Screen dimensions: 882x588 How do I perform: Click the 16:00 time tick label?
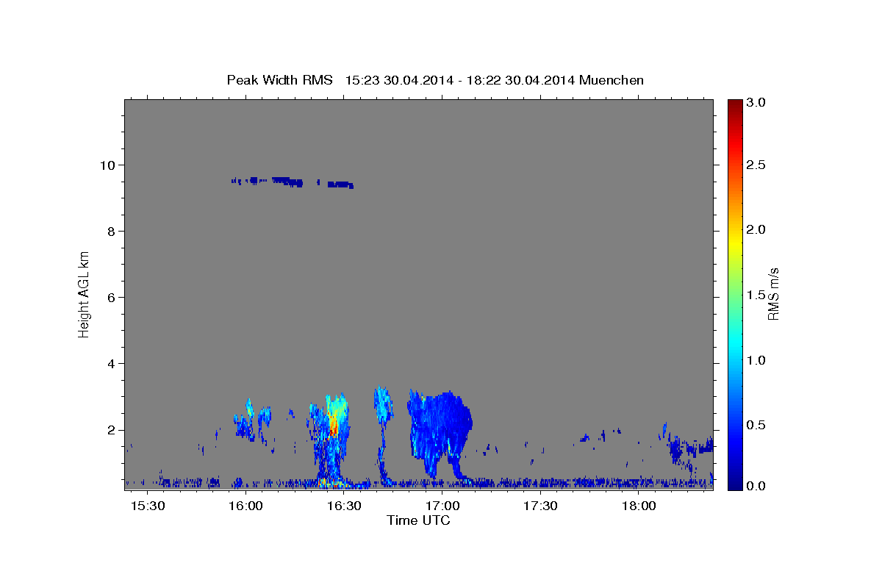pos(246,506)
